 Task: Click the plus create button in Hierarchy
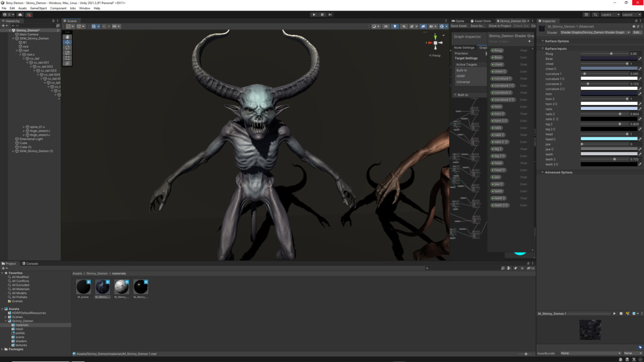point(4,26)
